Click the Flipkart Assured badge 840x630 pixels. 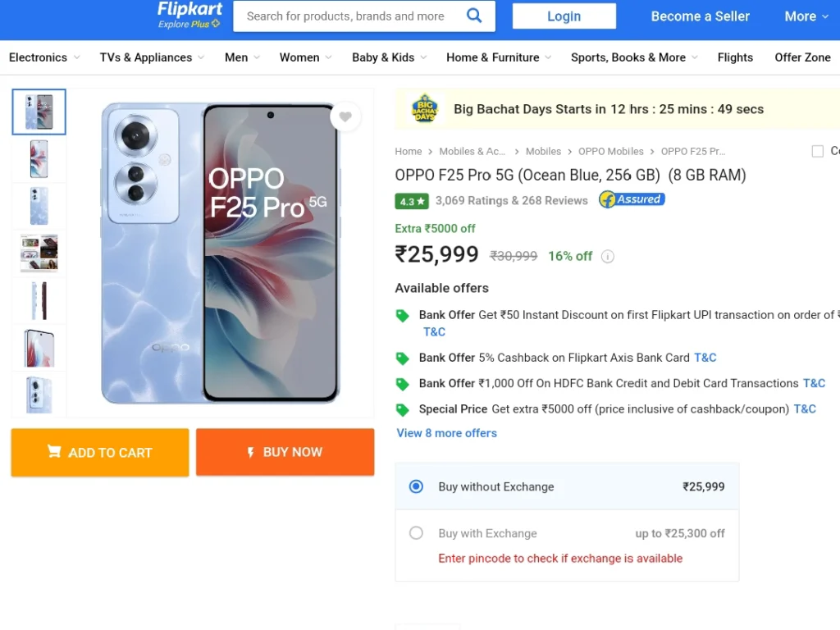pos(632,199)
